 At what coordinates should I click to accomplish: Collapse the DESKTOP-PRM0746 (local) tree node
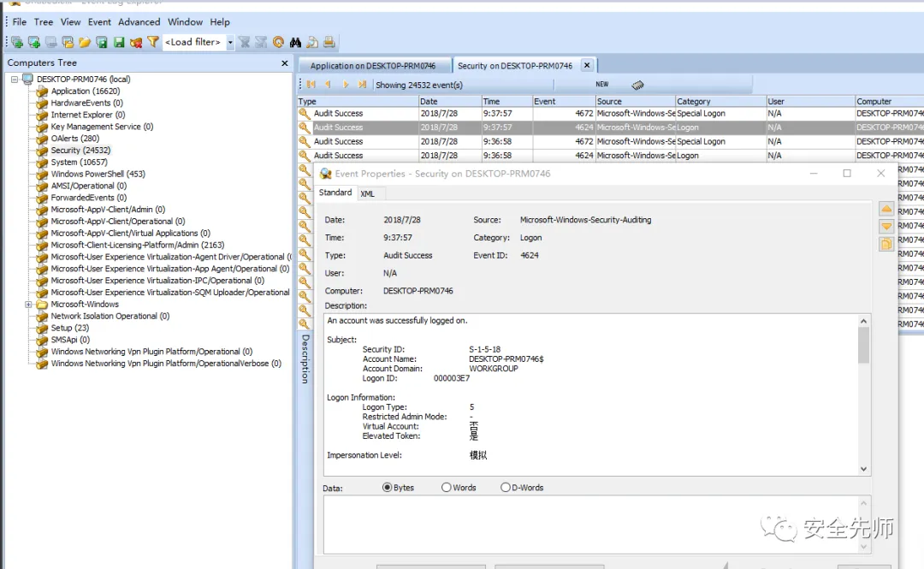click(x=15, y=79)
